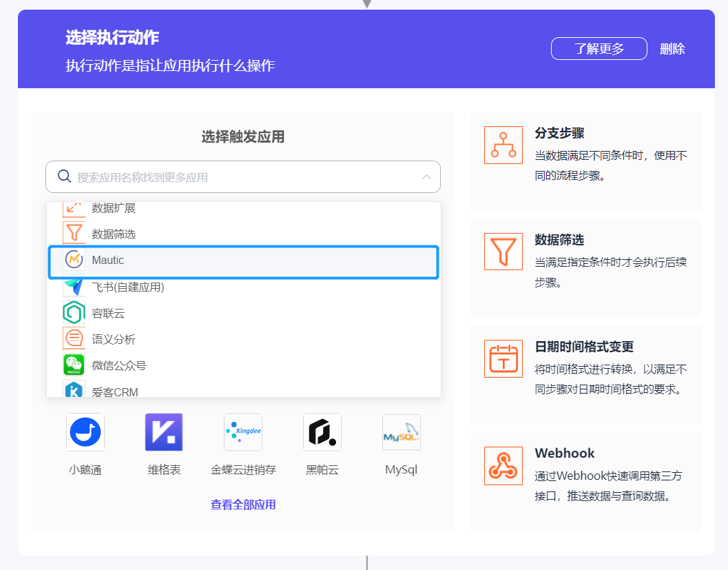Collapse the app dropdown chevron
This screenshot has height=570, width=728.
click(x=426, y=177)
